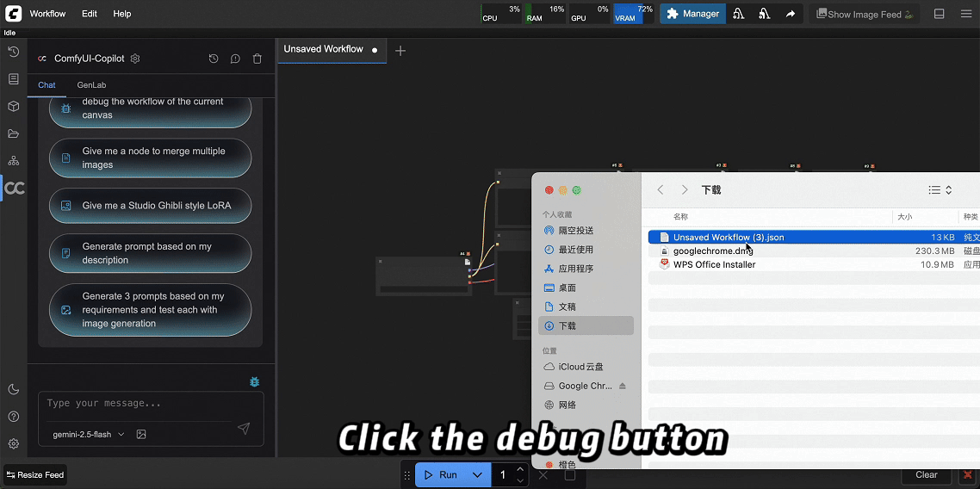Open the Copilot chat history icon

click(x=214, y=59)
